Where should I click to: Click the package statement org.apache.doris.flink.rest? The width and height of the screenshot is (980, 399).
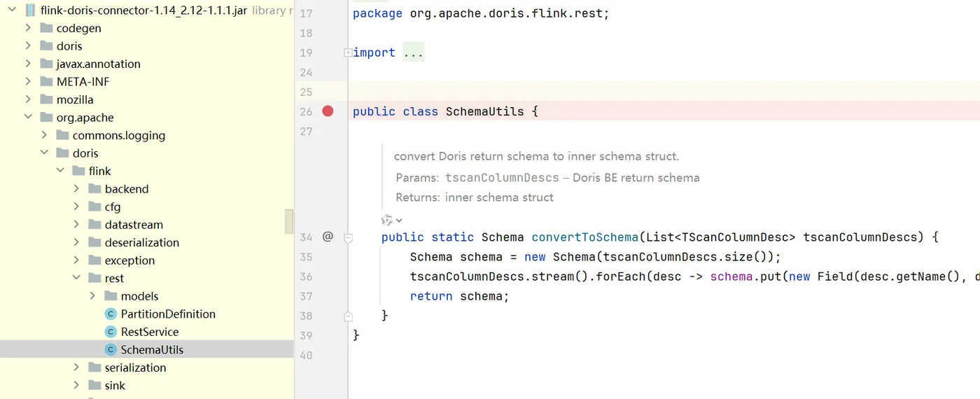[x=481, y=13]
